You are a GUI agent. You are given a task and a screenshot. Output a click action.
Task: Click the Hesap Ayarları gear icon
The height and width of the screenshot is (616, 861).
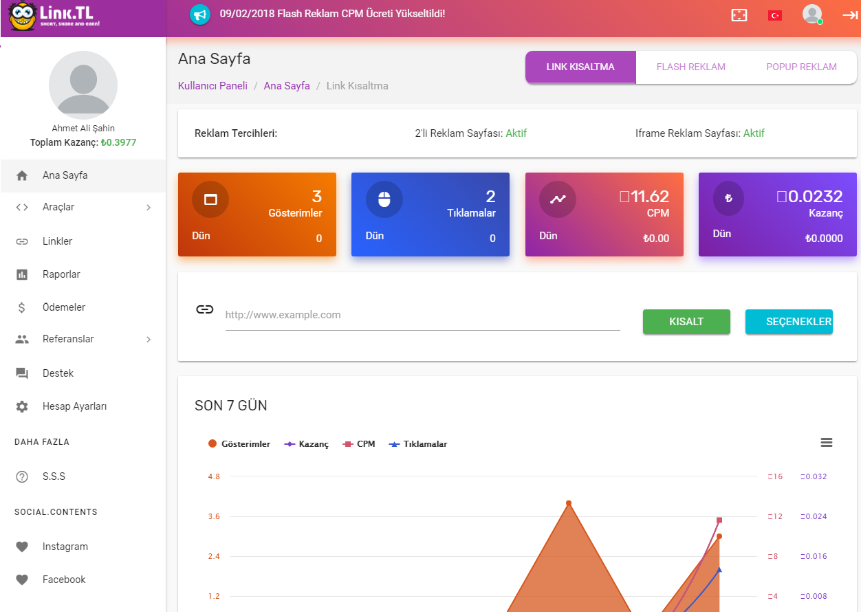click(22, 406)
